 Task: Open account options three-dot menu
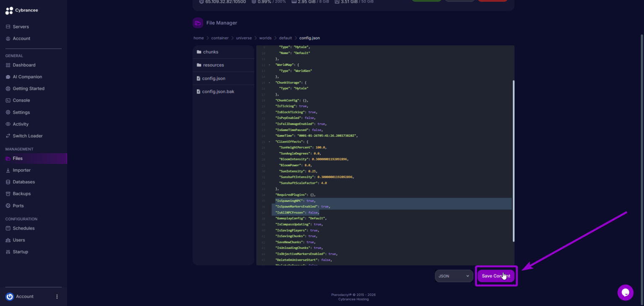(57, 296)
